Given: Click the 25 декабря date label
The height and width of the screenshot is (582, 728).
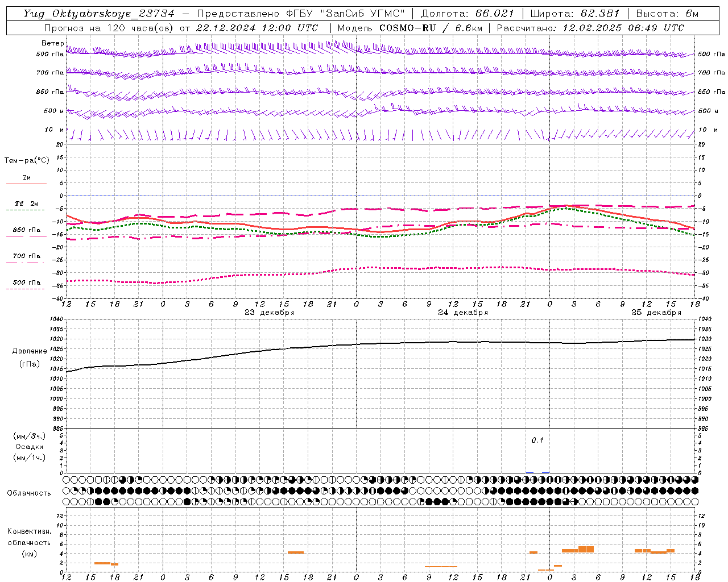Looking at the screenshot, I should [x=656, y=313].
